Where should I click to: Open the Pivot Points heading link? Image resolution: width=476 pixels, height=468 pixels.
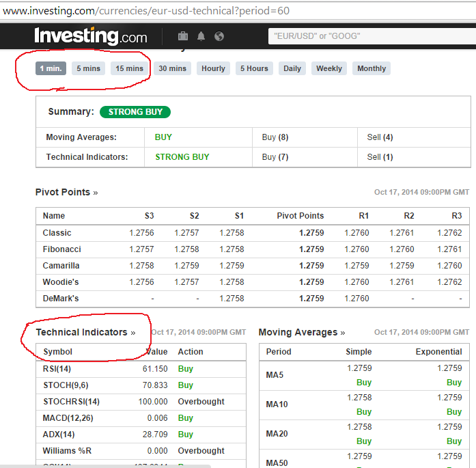[66, 192]
